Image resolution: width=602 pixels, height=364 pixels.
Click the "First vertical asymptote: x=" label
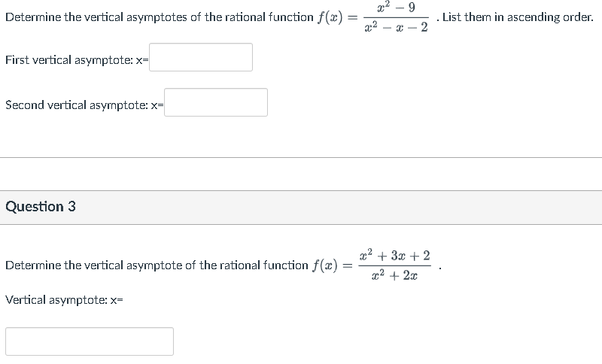pos(77,59)
